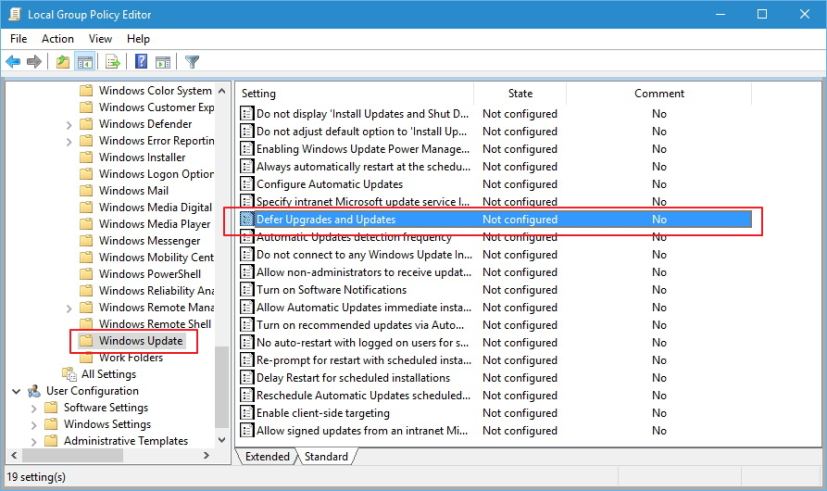Viewport: 827px width, 491px height.
Task: Collapse the User Configuration node
Action: (16, 391)
